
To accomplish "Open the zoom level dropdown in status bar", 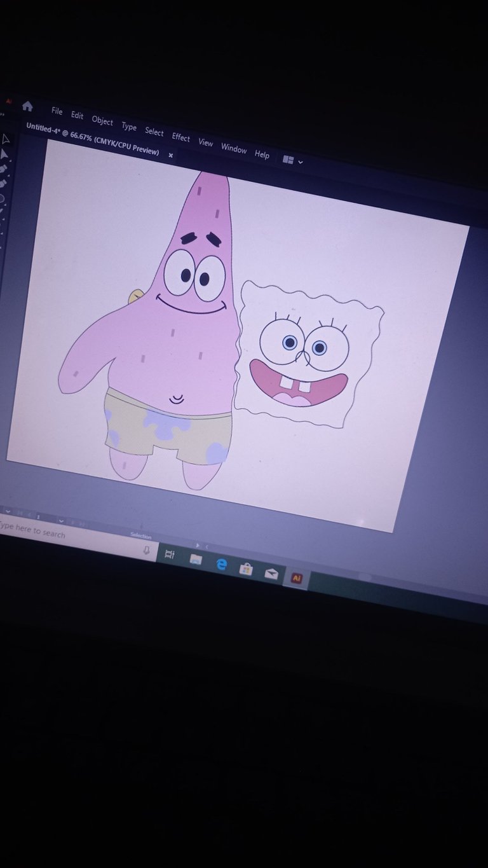I will (x=7, y=511).
